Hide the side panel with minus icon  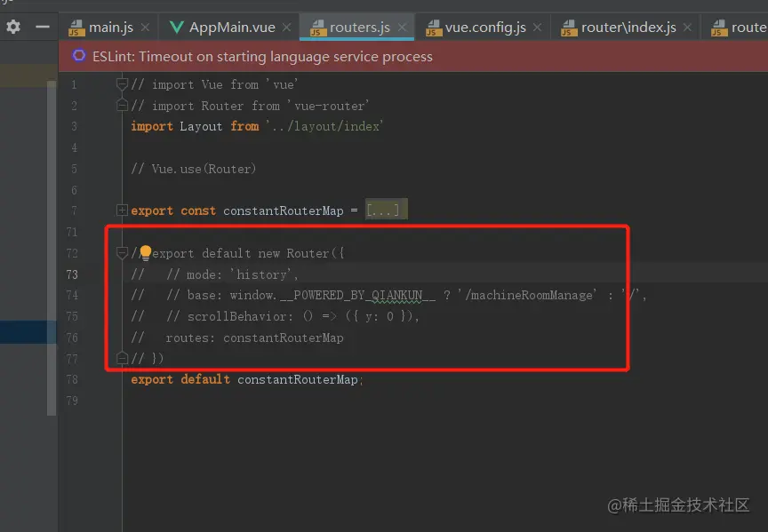[43, 27]
